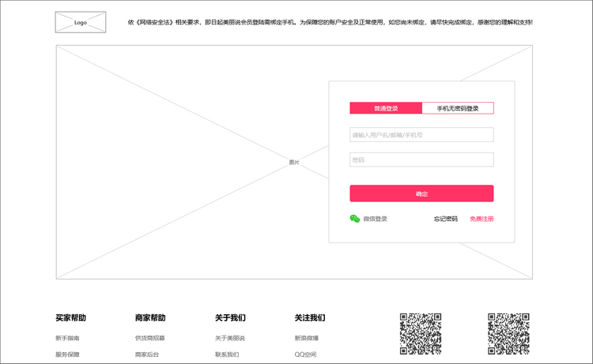The height and width of the screenshot is (364, 593).
Task: Select the 普通登录 tab
Action: click(386, 108)
